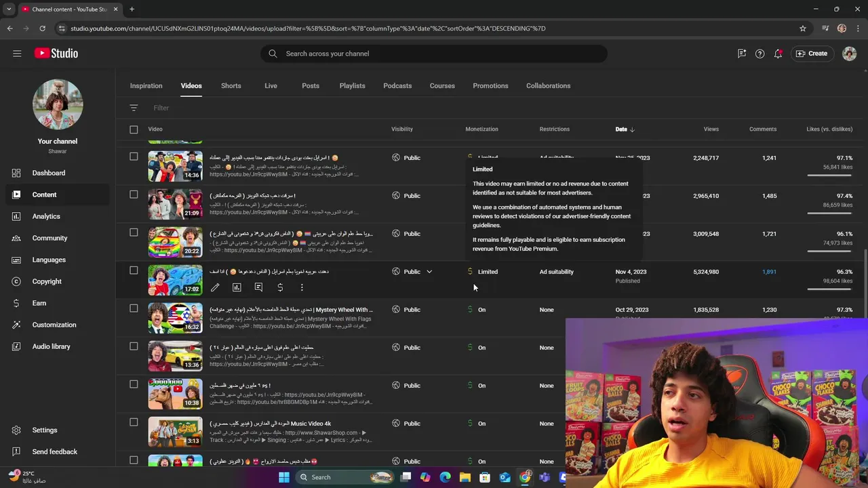Switch to the Promotions tab
This screenshot has width=868, height=488.
tap(490, 86)
